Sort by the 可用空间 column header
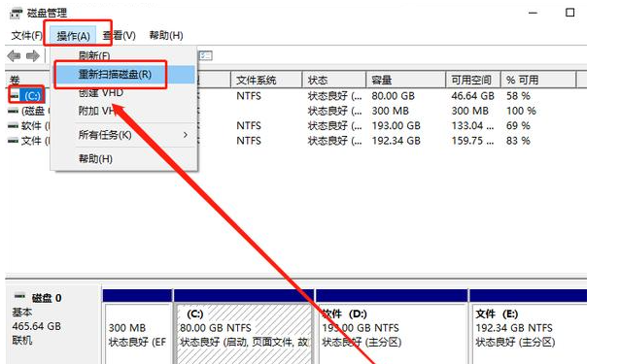Viewport: 620px width, 364px height. [473, 81]
